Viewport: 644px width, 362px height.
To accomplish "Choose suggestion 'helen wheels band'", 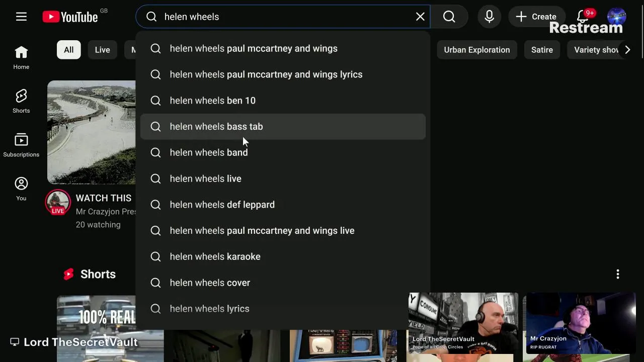I will [283, 152].
